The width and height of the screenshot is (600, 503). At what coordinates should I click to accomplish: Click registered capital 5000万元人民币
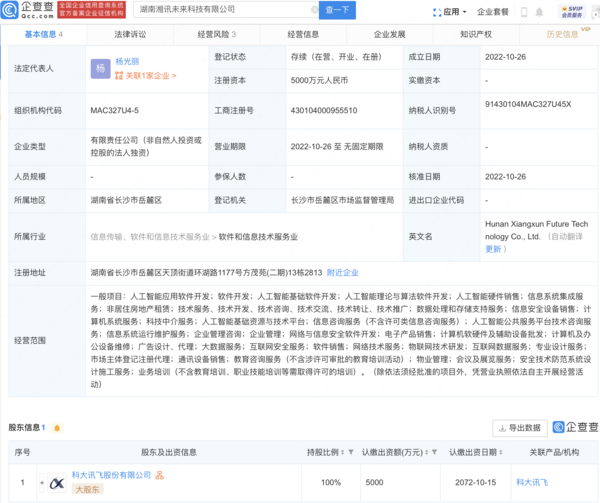tap(320, 81)
